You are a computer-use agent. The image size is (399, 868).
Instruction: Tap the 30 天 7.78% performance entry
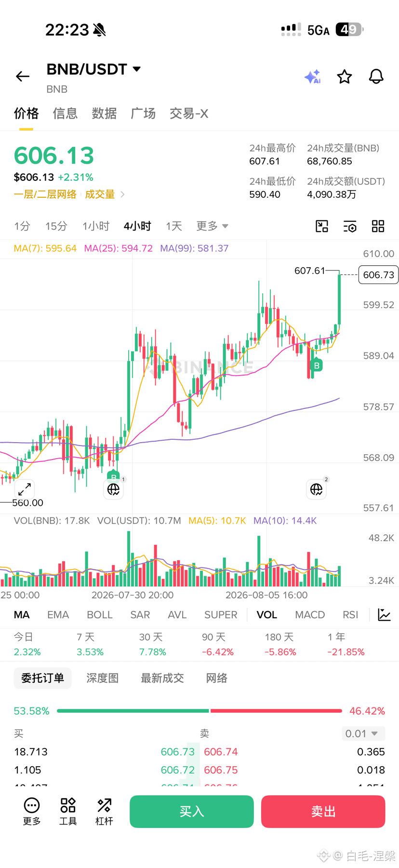click(x=153, y=644)
